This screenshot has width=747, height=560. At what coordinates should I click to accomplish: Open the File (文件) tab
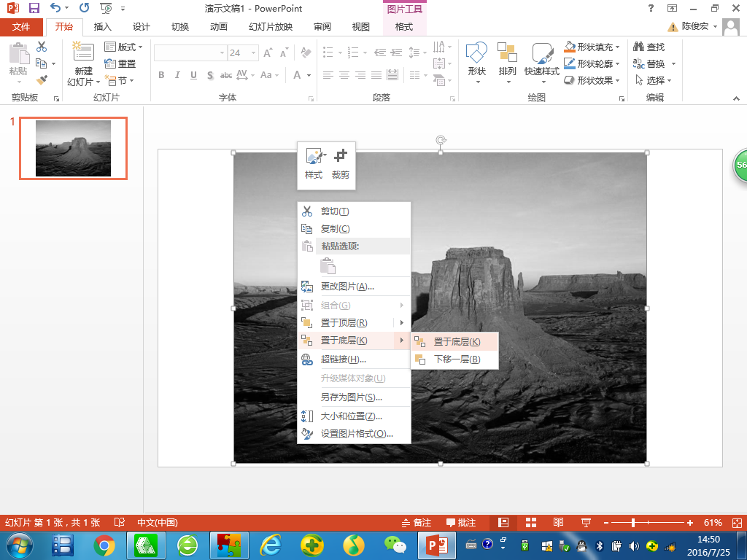tap(21, 27)
